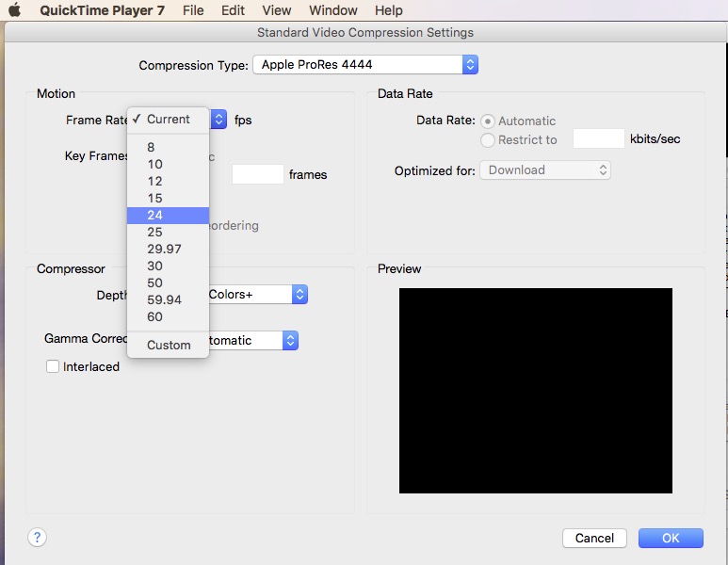The image size is (728, 565).
Task: Select 25 fps in frame rate list
Action: pos(168,233)
